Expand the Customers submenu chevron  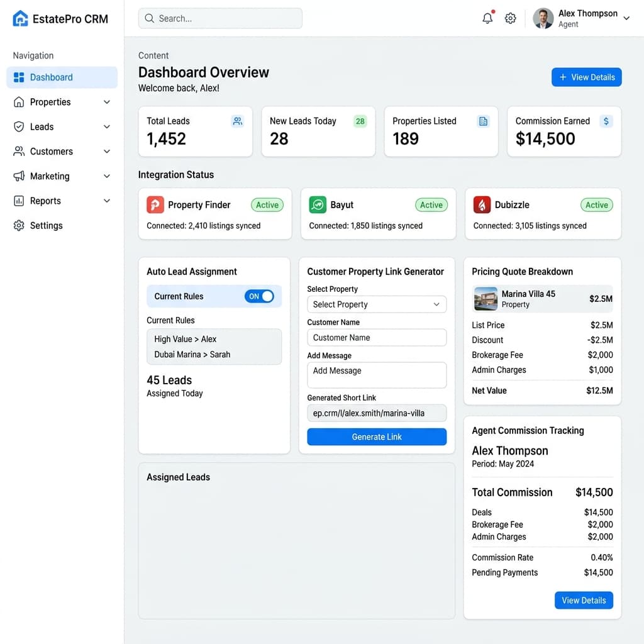(x=107, y=151)
